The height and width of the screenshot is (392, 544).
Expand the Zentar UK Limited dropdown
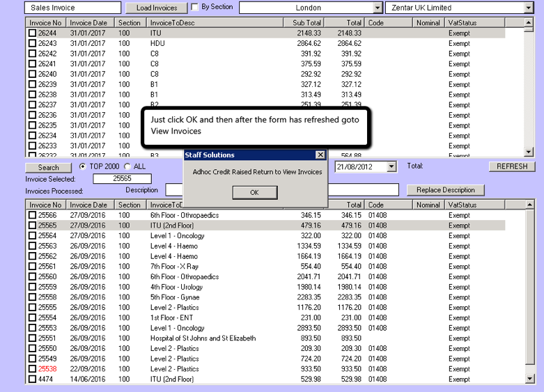528,8
